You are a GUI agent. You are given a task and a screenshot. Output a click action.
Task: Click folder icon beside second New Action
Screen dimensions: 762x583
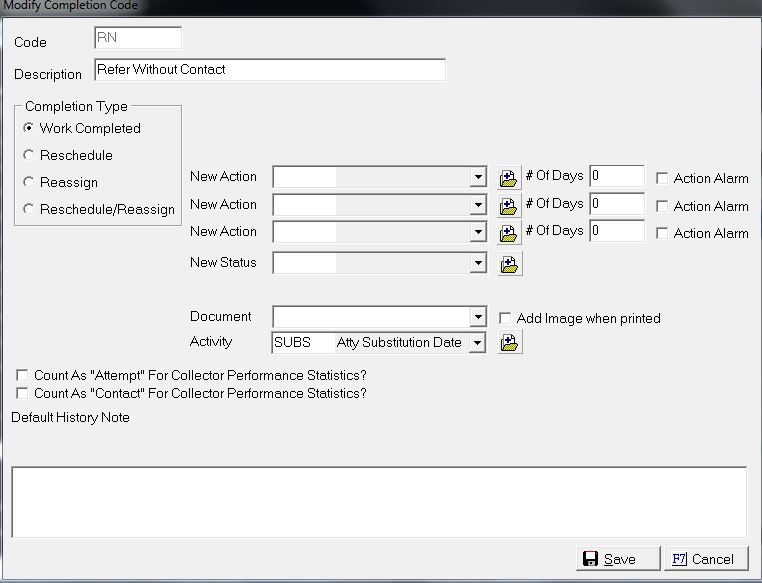coord(509,205)
